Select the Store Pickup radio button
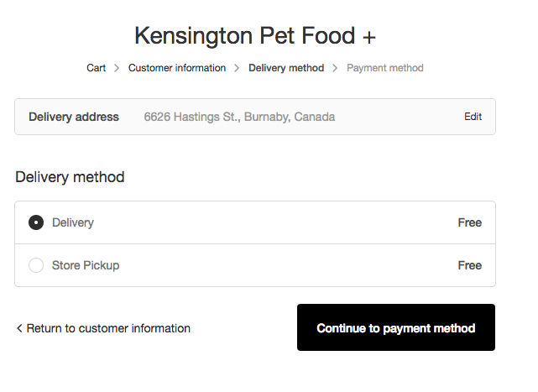The height and width of the screenshot is (392, 538). click(36, 265)
